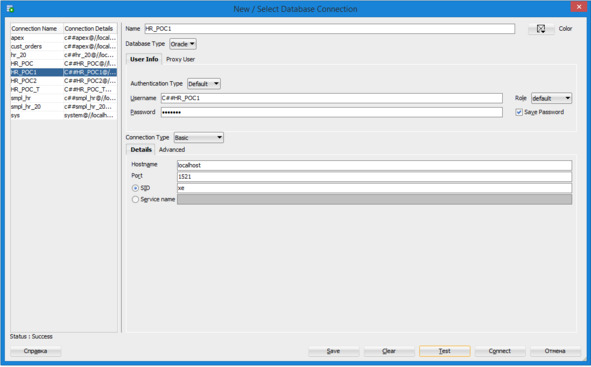Select the SID radio button
Image resolution: width=591 pixels, height=367 pixels.
135,188
